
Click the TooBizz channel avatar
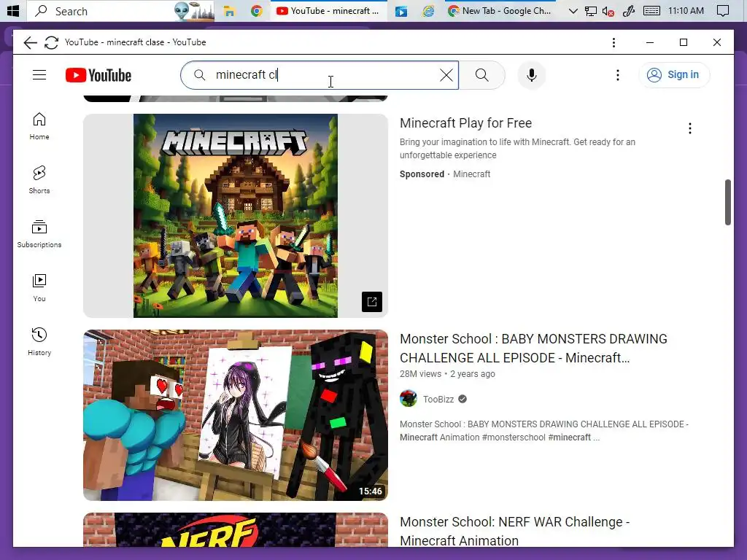click(x=409, y=398)
